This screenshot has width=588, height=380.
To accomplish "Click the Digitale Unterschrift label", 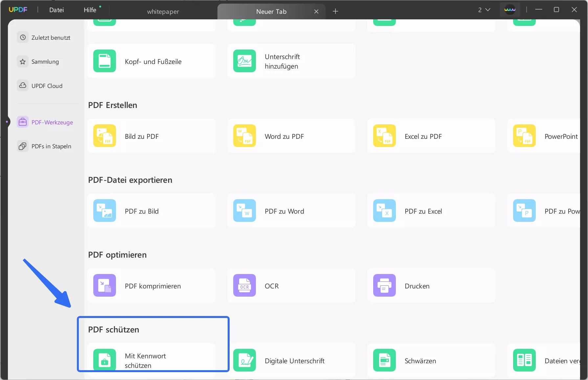I will (x=294, y=361).
